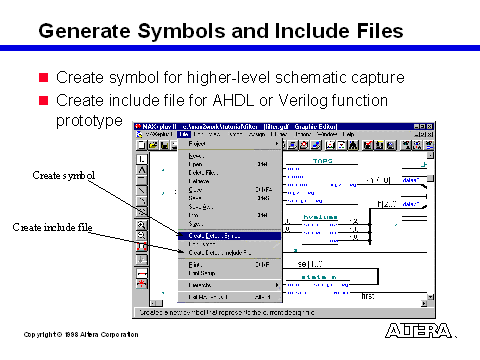Open the Help menu
This screenshot has width=480, height=360.
tap(348, 134)
